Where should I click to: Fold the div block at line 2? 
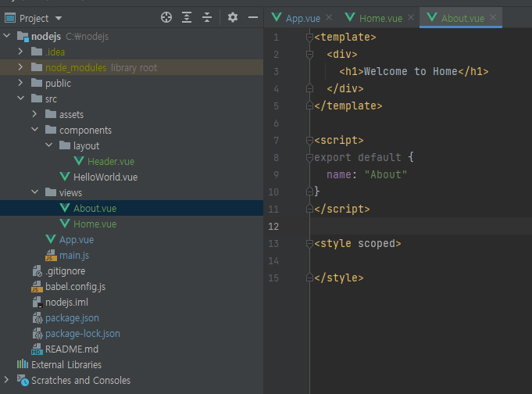(x=309, y=54)
